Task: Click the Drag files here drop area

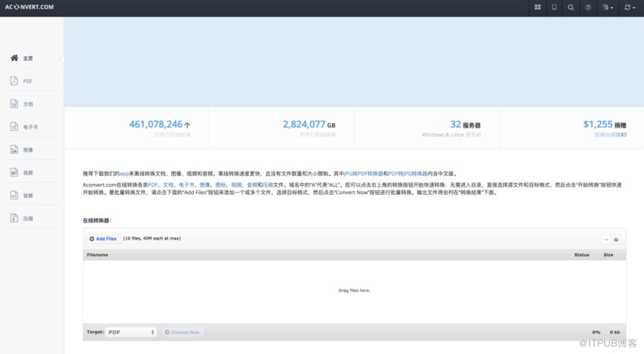Action: (354, 290)
